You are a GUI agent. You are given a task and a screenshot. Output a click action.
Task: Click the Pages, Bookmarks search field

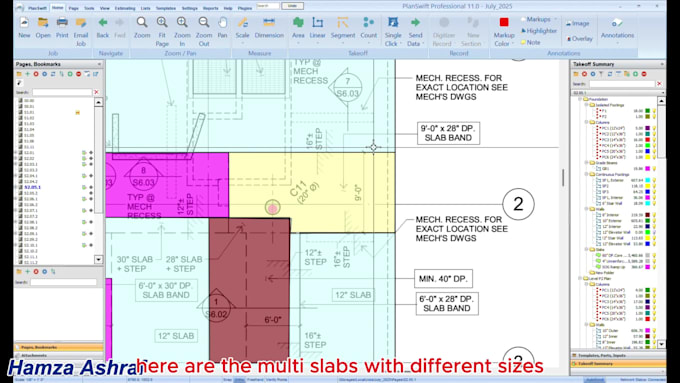(62, 92)
